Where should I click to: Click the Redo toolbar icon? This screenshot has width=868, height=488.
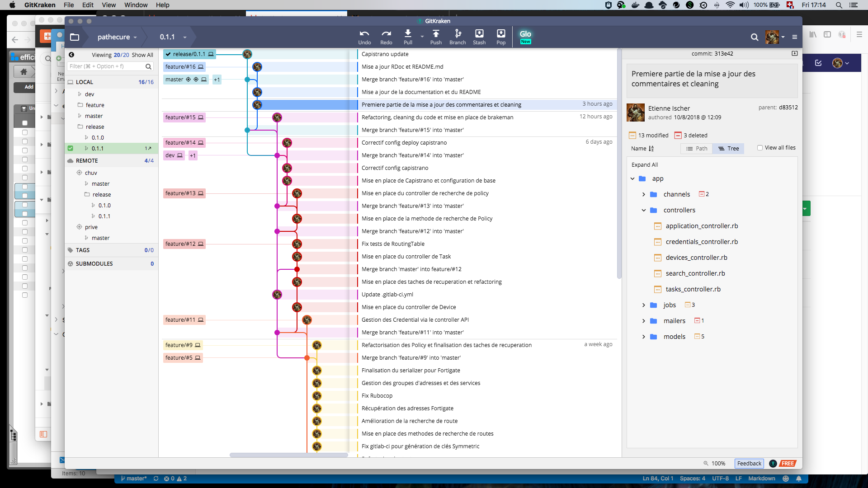click(386, 37)
